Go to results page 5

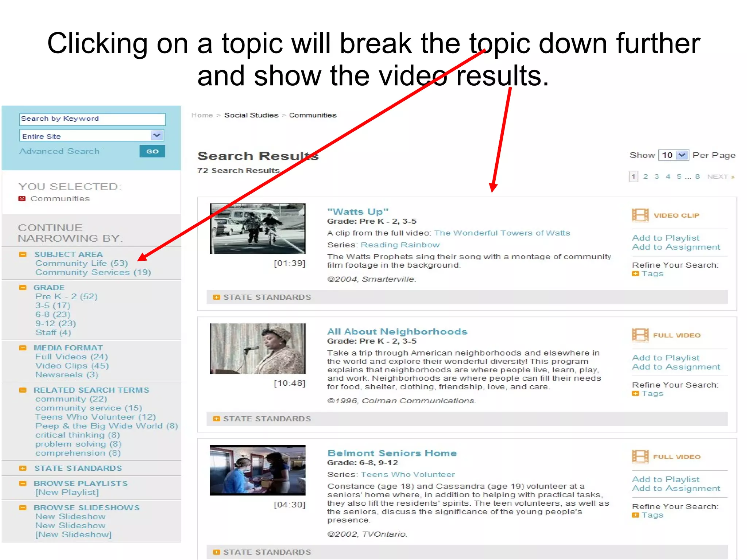679,176
